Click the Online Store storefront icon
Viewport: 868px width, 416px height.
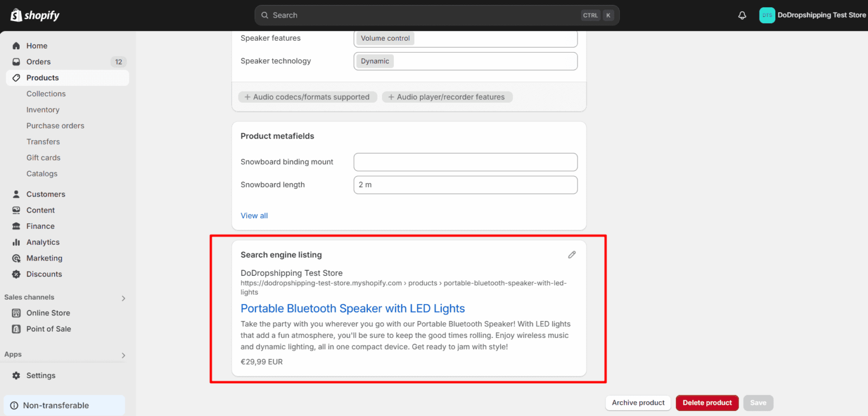coord(16,313)
